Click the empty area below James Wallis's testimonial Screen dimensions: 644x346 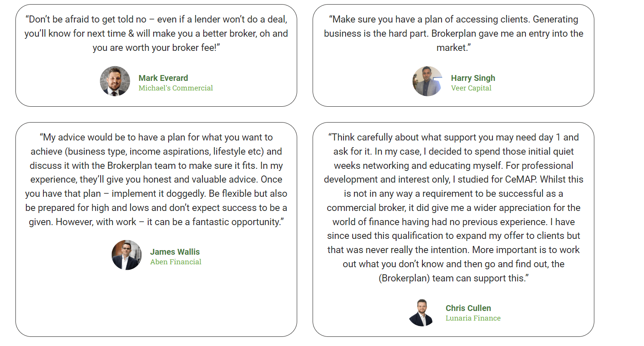156,302
